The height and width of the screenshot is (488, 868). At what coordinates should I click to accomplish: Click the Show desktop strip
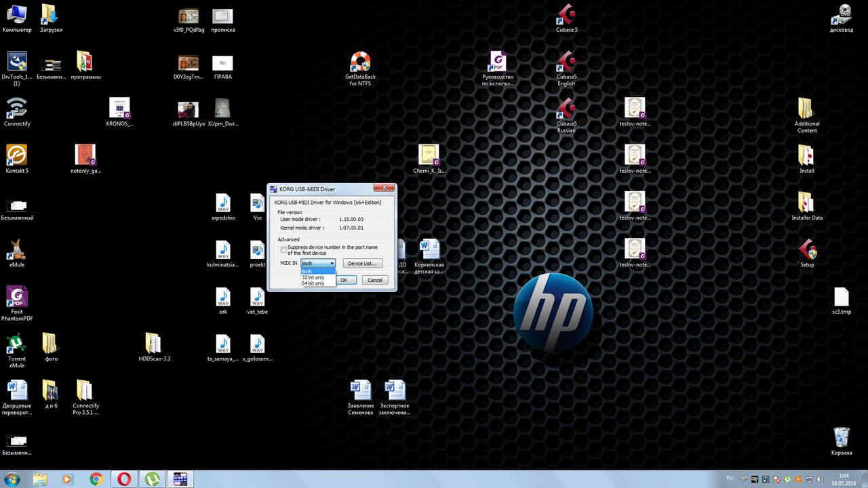click(x=864, y=479)
